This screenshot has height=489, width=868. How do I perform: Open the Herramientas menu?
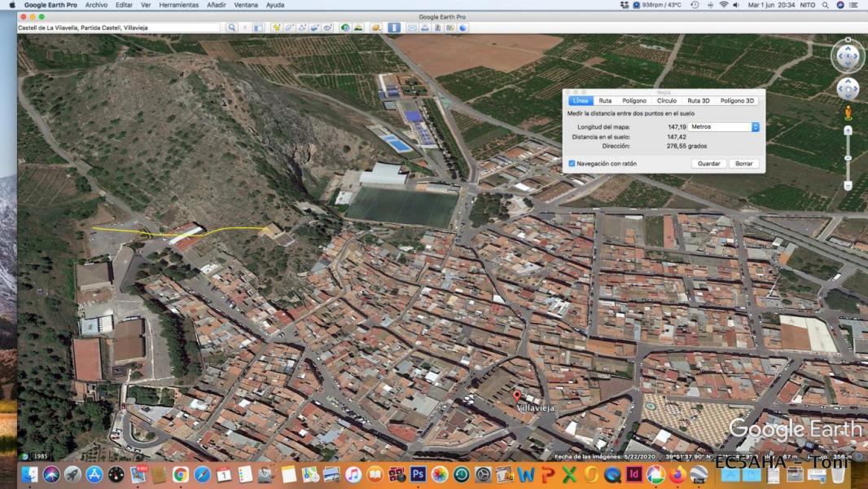178,5
